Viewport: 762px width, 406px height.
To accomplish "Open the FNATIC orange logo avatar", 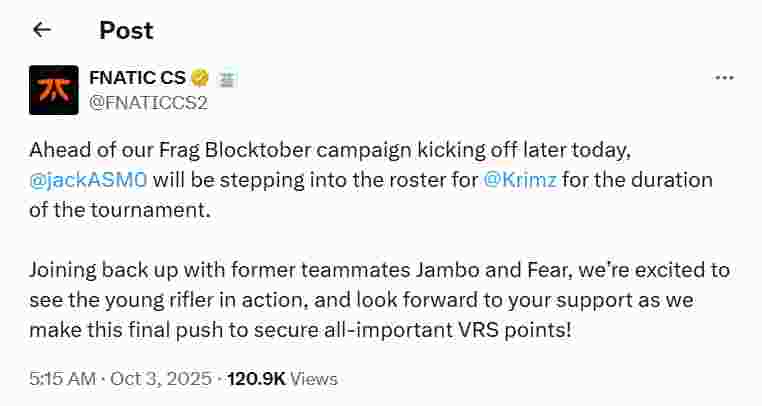I will pyautogui.click(x=47, y=87).
